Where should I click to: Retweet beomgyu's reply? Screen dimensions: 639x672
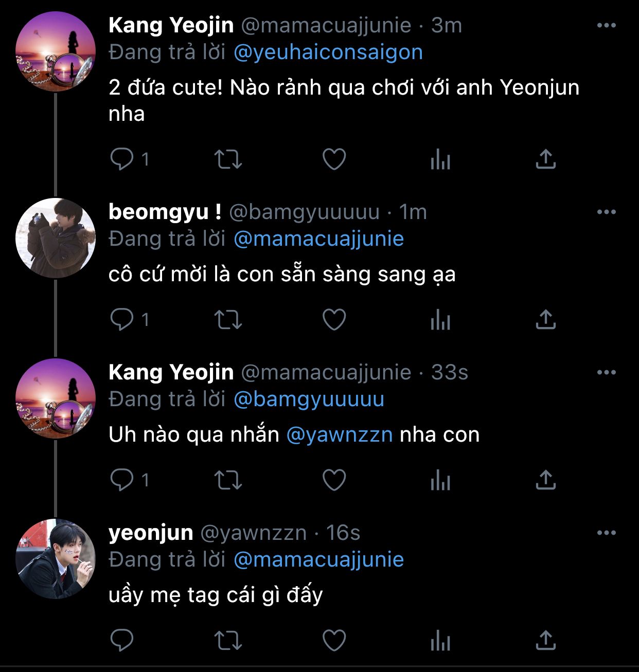click(x=228, y=320)
